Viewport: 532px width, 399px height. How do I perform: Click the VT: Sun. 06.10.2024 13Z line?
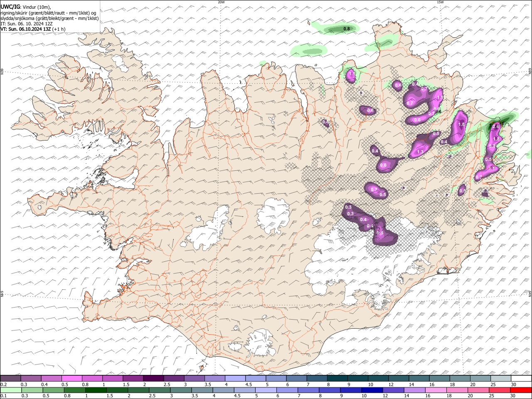26,29
